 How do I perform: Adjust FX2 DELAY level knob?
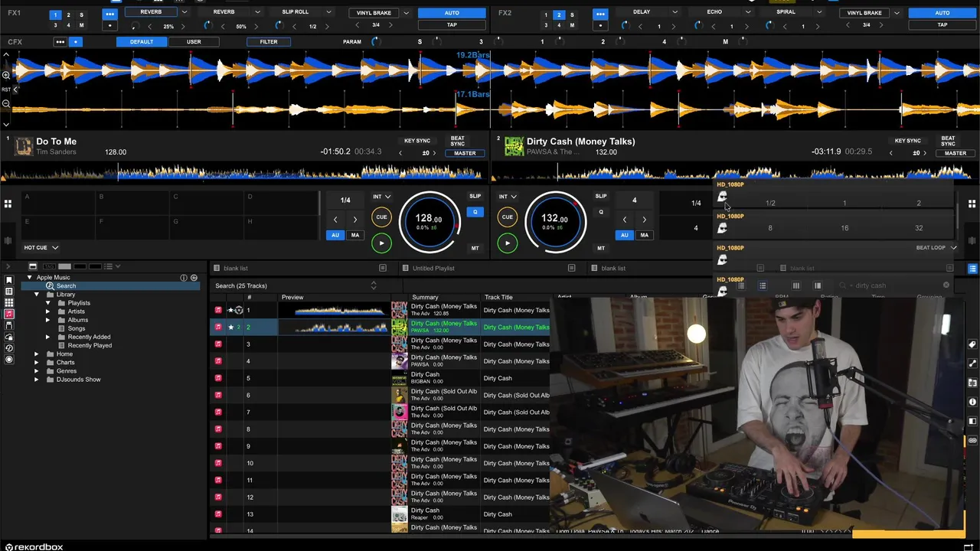626,26
